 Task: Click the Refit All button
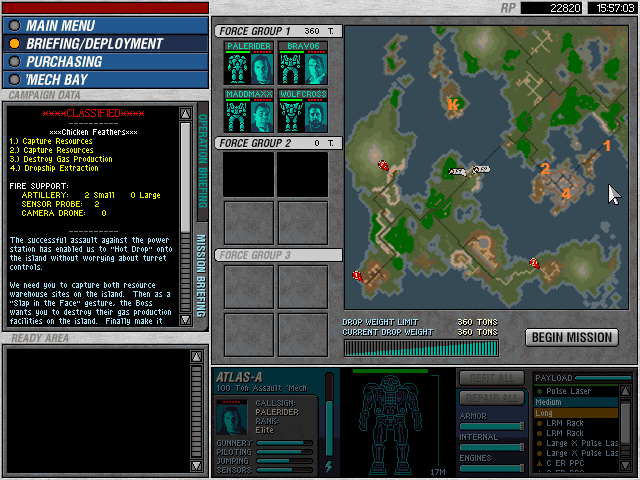coord(492,378)
